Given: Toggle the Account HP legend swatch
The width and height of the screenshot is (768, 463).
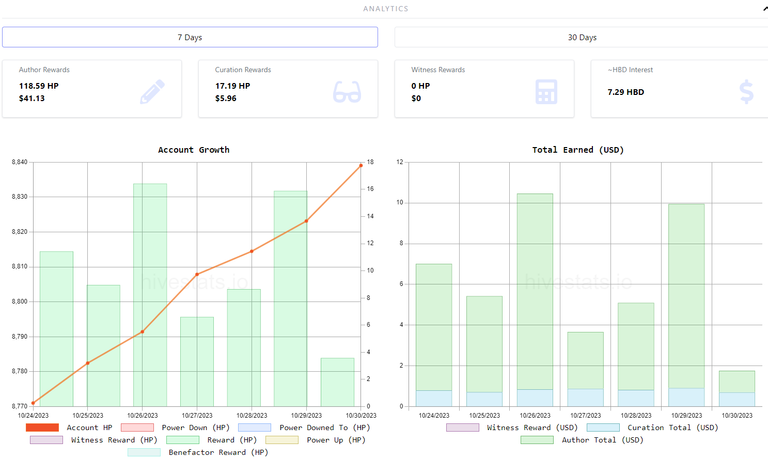Looking at the screenshot, I should [42, 428].
